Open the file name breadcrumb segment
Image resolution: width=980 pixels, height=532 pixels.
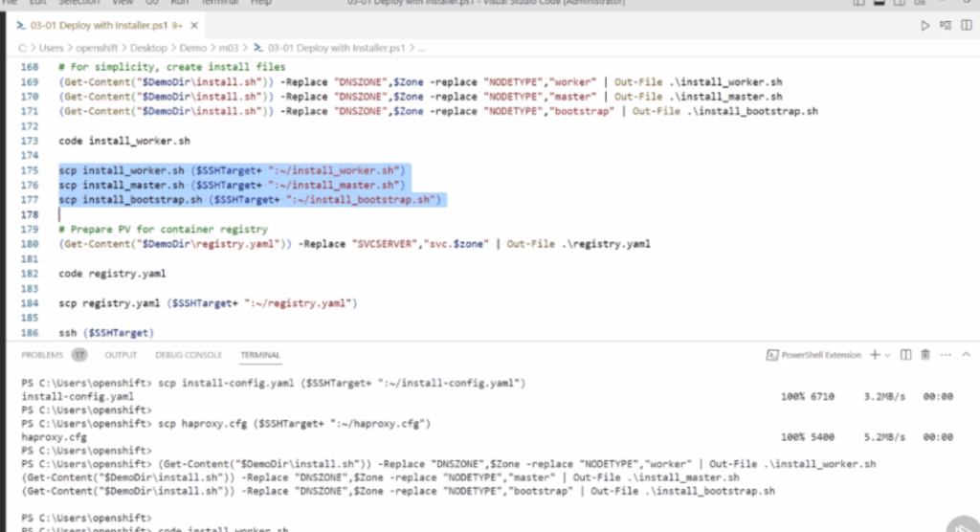coord(336,48)
